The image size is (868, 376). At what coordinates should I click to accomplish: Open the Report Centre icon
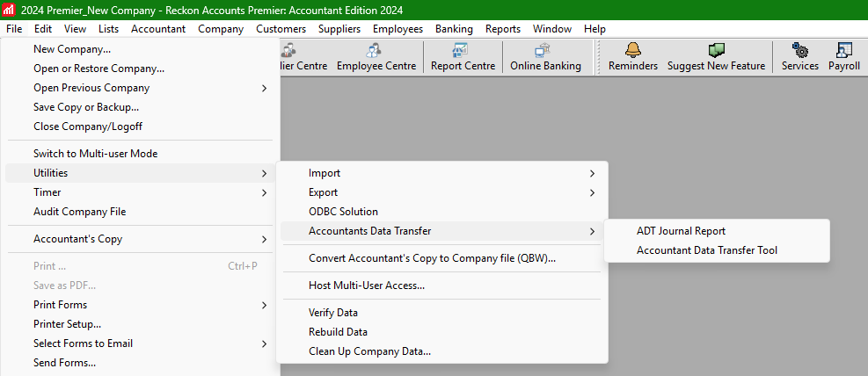tap(463, 51)
